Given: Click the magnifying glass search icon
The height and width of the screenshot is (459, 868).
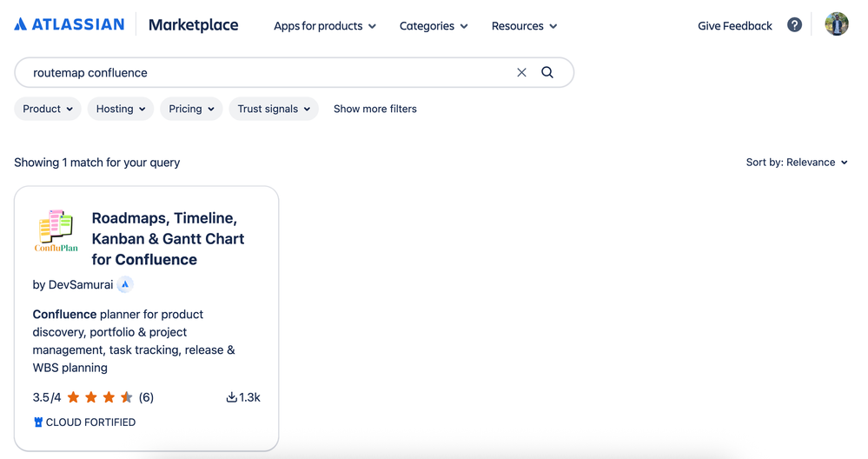Looking at the screenshot, I should click(547, 73).
